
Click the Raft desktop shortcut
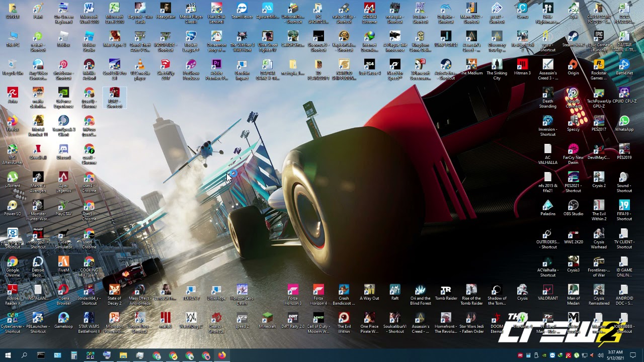pos(395,293)
